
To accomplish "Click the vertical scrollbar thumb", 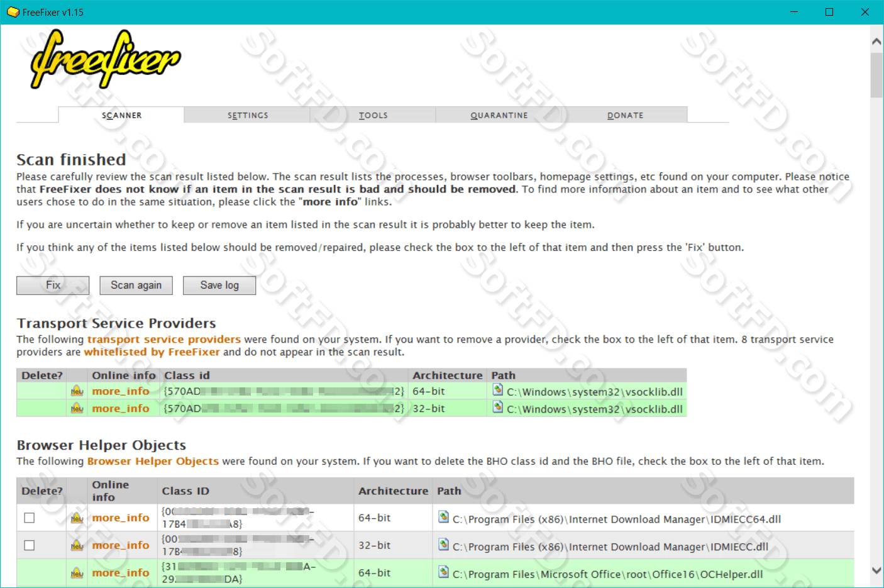I will 876,75.
